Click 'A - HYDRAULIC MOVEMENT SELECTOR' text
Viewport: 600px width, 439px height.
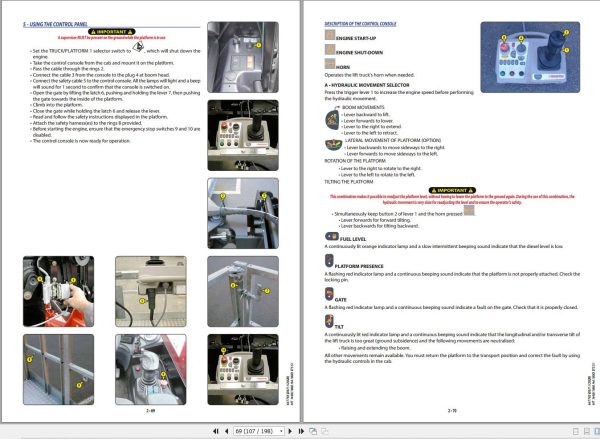point(367,85)
